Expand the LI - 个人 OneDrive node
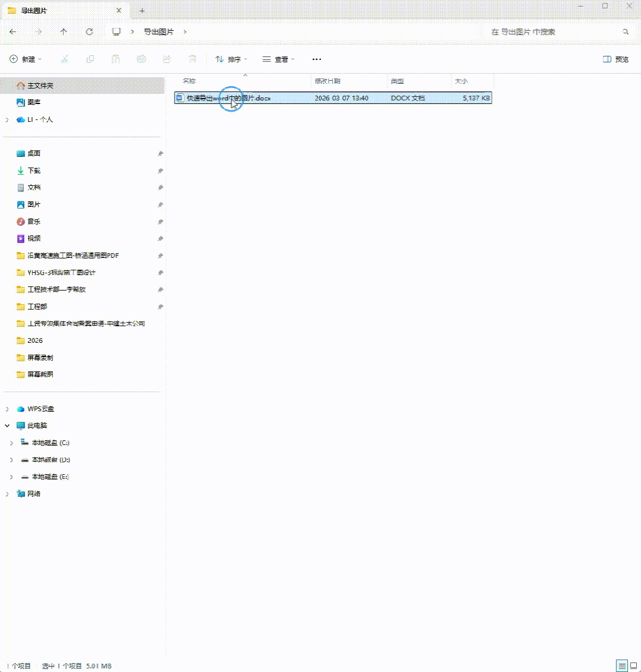The image size is (641, 672). point(7,119)
